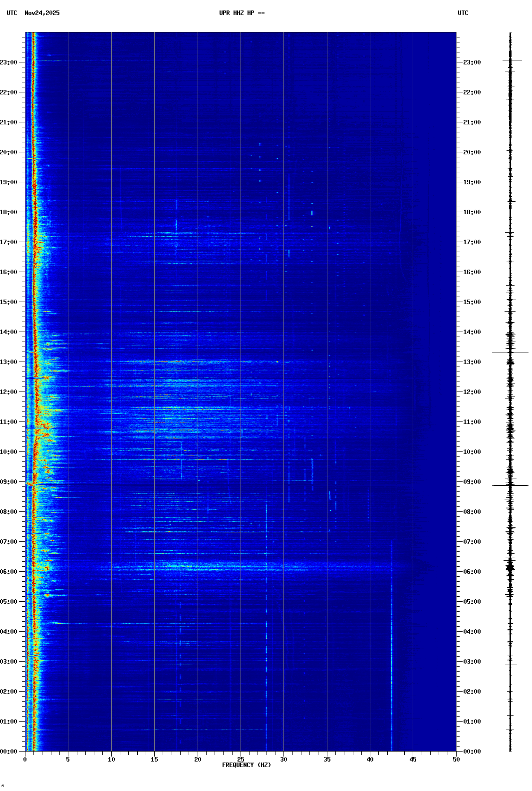Click the bright broadband band at 06:00 on spectrogram
The width and height of the screenshot is (532, 791).
(225, 567)
